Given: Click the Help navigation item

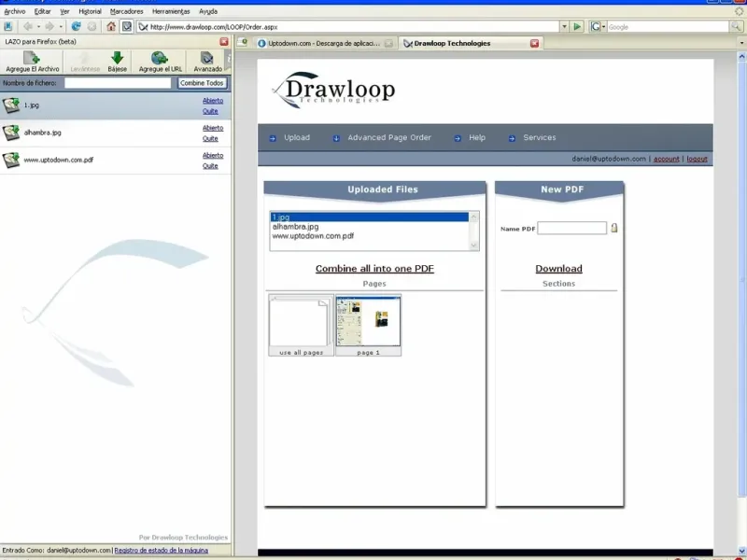Looking at the screenshot, I should coord(477,137).
